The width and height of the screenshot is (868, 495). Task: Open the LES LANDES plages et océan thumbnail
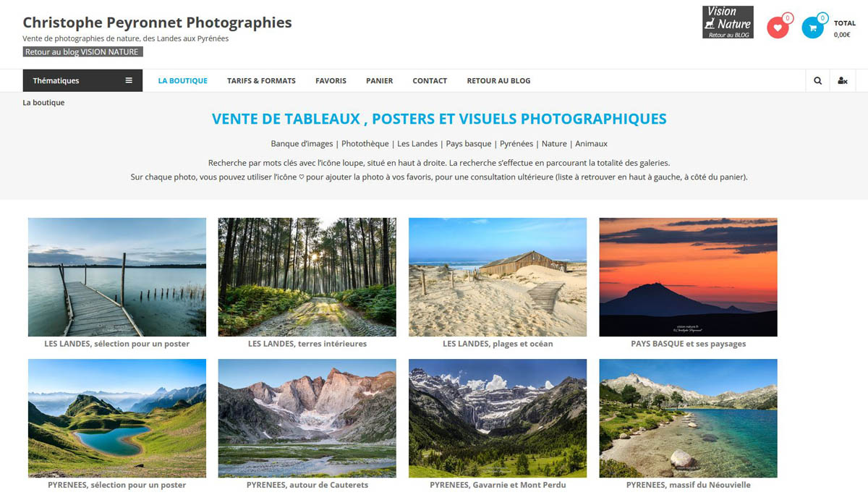tap(498, 277)
